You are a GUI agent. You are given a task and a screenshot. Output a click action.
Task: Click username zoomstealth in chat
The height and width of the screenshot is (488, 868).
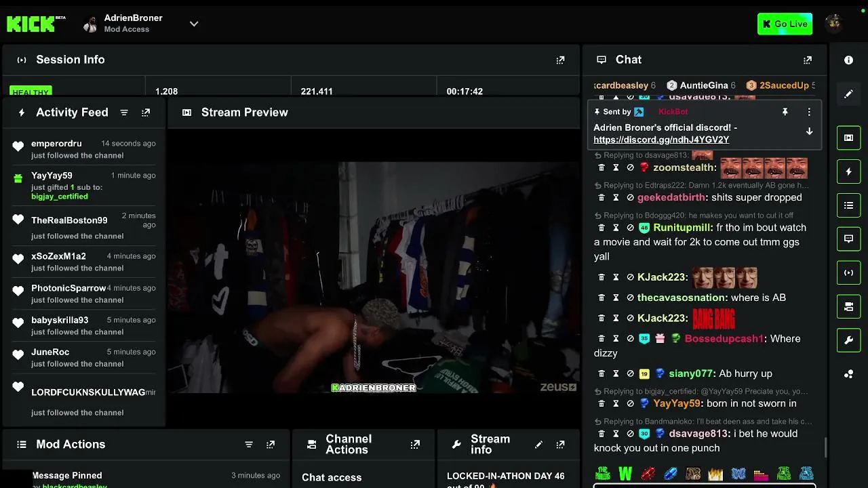(x=684, y=167)
